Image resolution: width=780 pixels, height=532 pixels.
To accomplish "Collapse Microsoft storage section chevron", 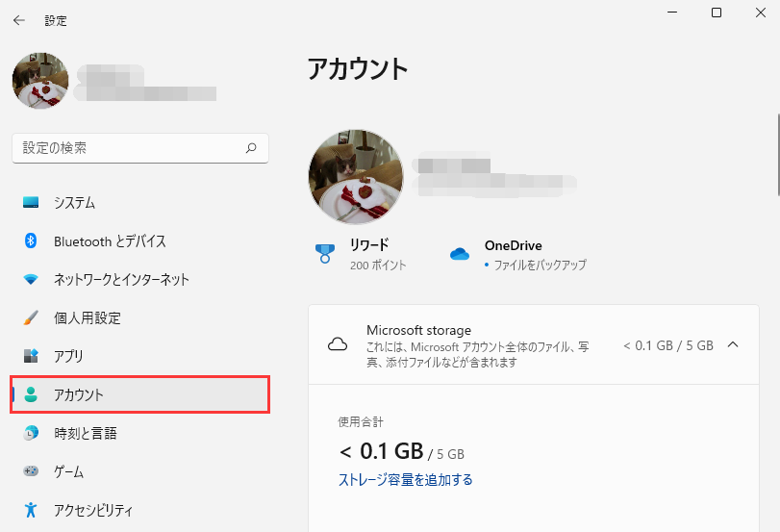I will (x=733, y=344).
